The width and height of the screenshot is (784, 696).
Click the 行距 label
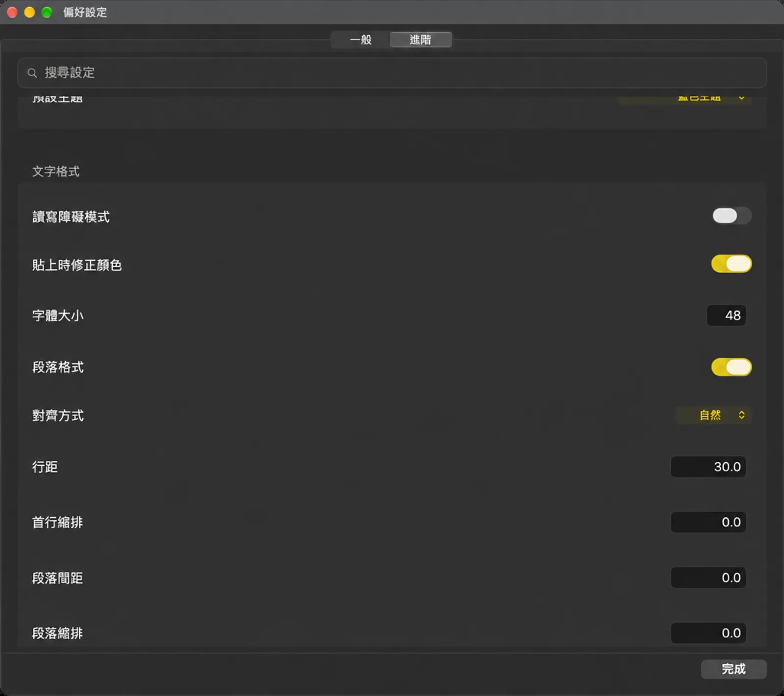[x=45, y=467]
